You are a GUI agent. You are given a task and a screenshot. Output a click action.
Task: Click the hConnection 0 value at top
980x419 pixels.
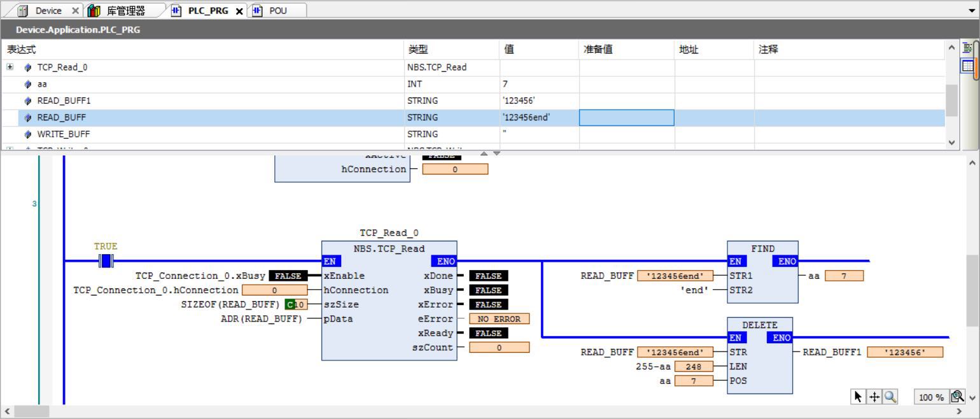[x=455, y=169]
